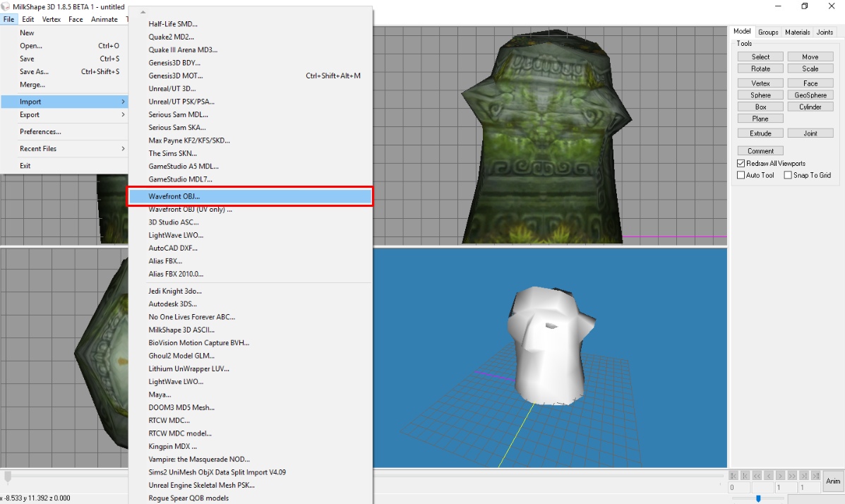
Task: Click the textured model viewport at top right
Action: tap(550, 135)
